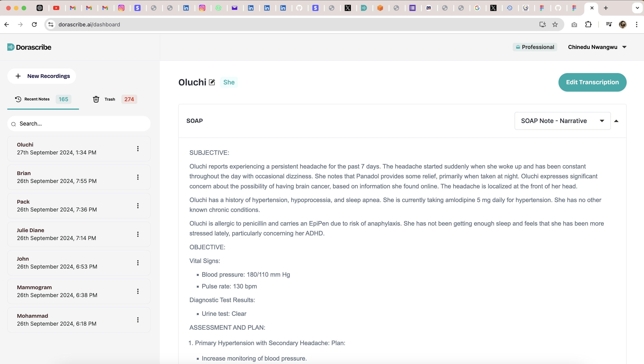The width and height of the screenshot is (644, 364).
Task: Click the edit pencil icon beside Oluchi
Action: pos(212,82)
